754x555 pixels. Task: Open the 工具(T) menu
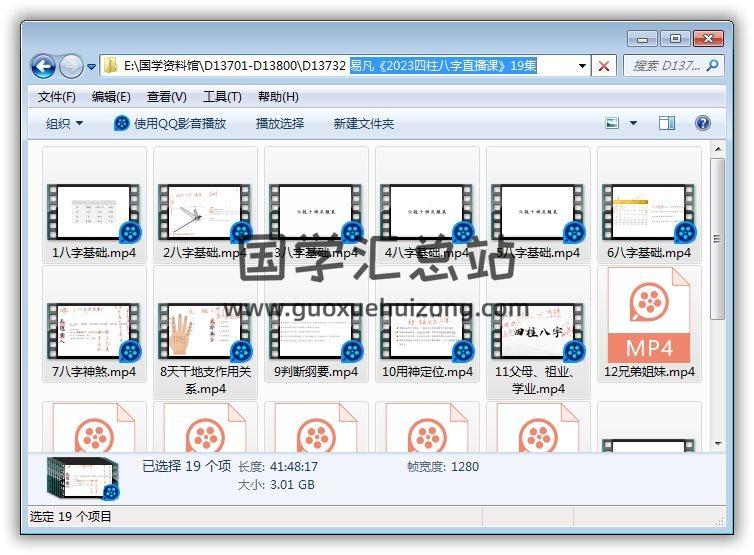(221, 97)
